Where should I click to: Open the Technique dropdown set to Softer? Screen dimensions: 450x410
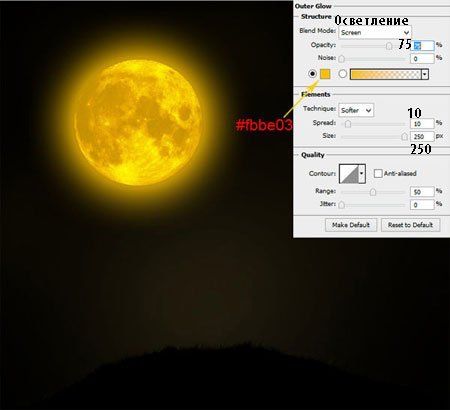(356, 110)
